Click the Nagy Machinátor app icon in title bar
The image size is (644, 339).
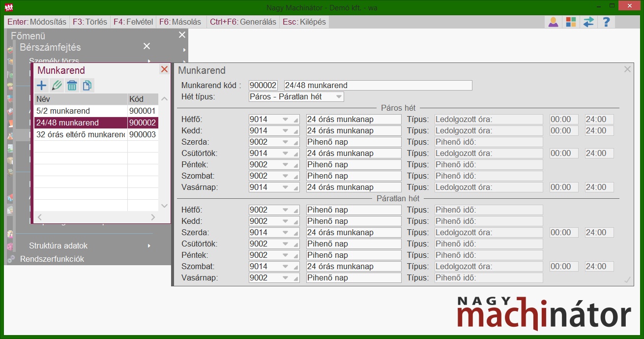click(x=8, y=7)
